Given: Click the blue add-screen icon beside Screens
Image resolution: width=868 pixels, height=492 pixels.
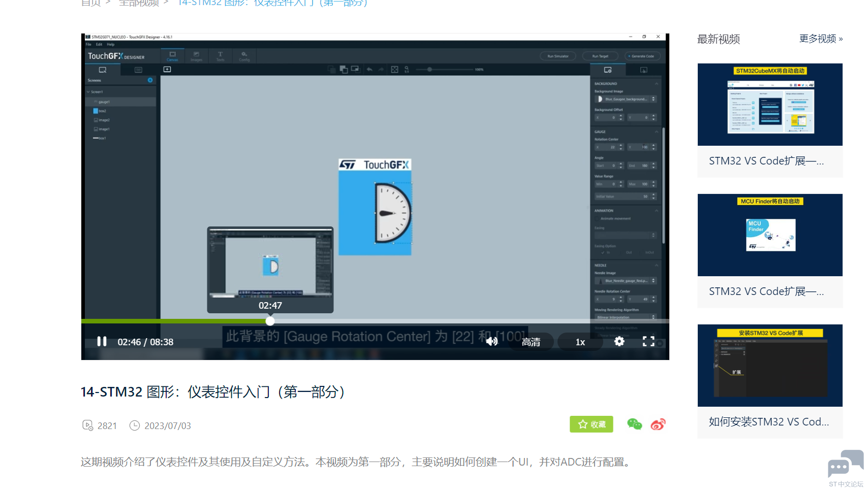Looking at the screenshot, I should coord(150,80).
